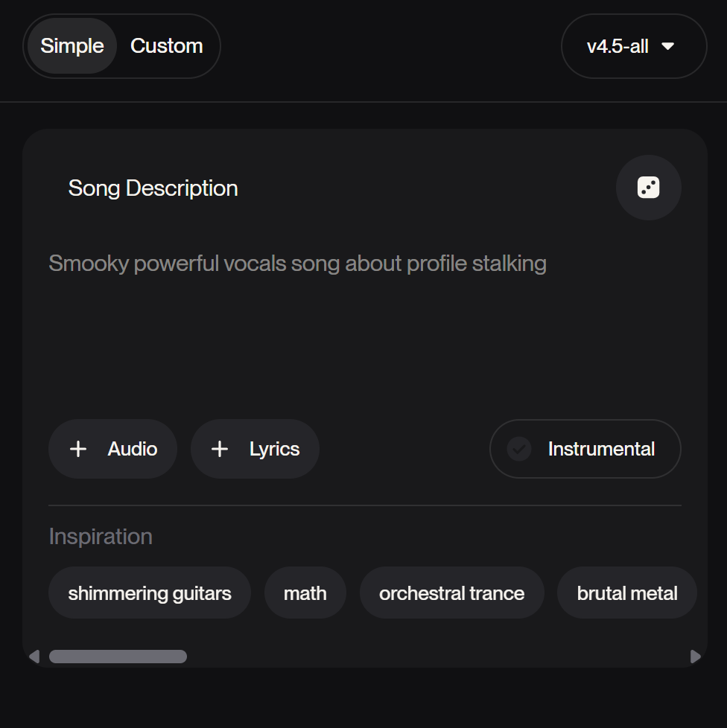Switch to the Custom mode tab
The width and height of the screenshot is (727, 728).
167,46
